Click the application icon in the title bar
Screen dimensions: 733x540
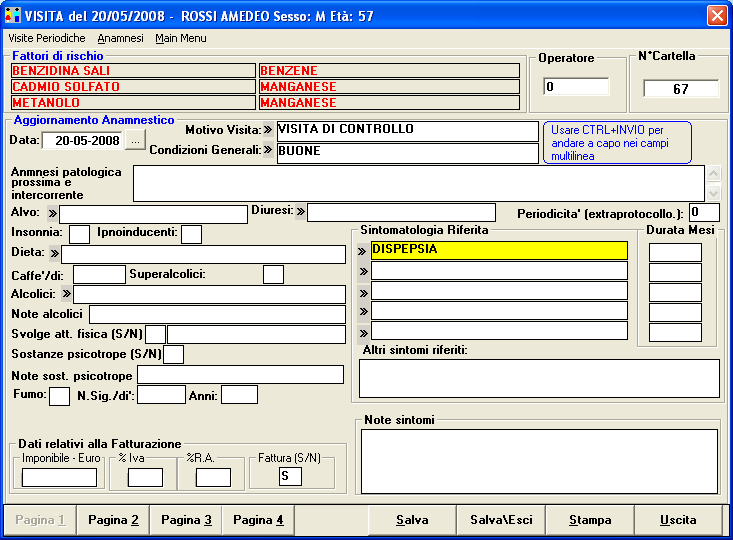pos(13,15)
